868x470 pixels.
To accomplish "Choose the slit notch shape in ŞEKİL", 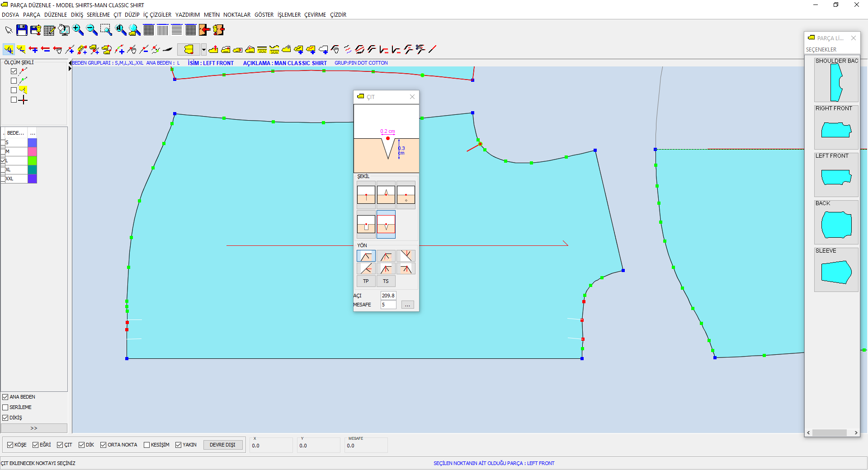I will click(366, 195).
